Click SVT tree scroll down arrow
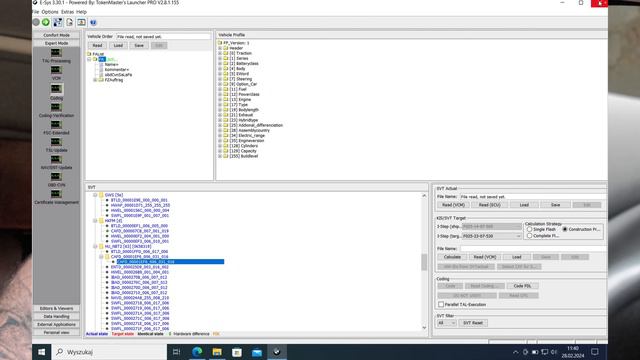 coord(424,327)
